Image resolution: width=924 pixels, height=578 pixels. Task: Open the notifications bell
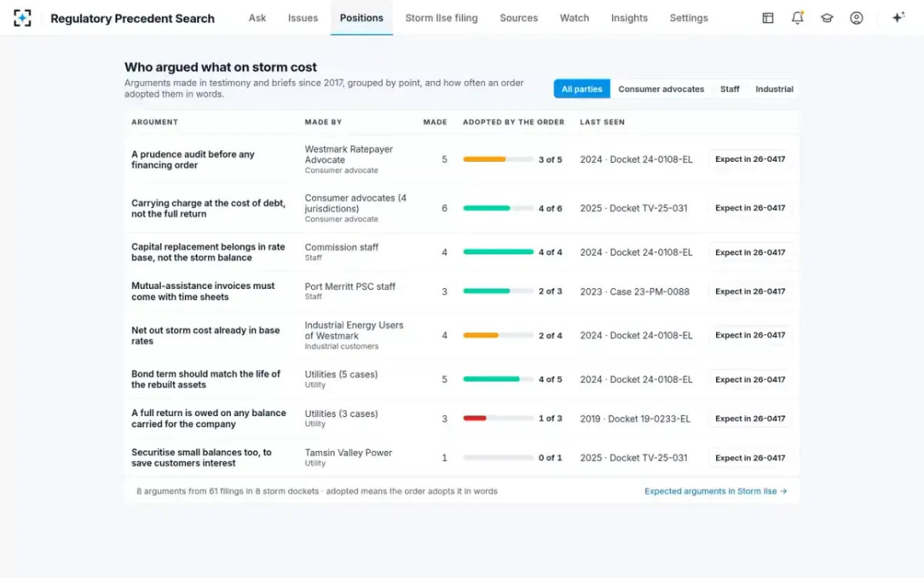(x=798, y=18)
